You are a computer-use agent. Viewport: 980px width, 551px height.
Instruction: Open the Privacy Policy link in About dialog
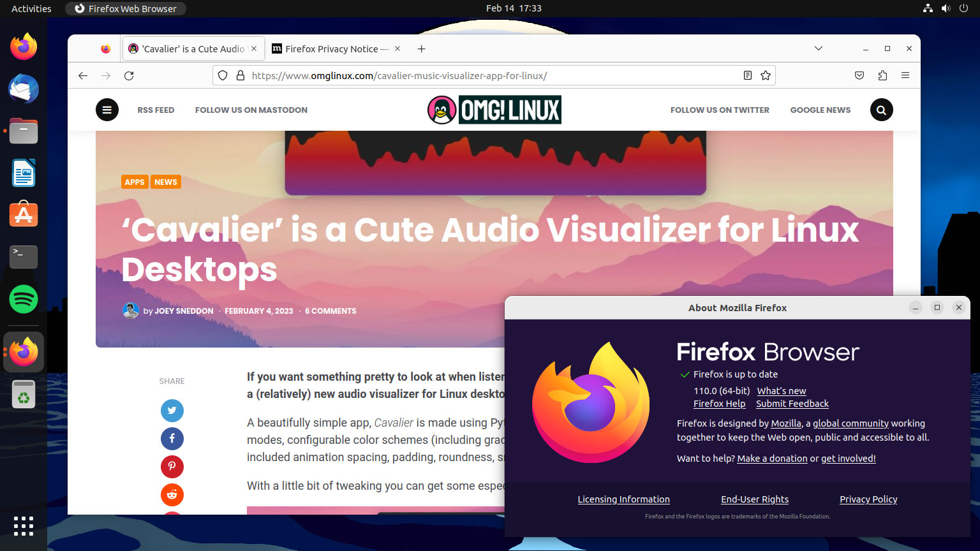[868, 499]
